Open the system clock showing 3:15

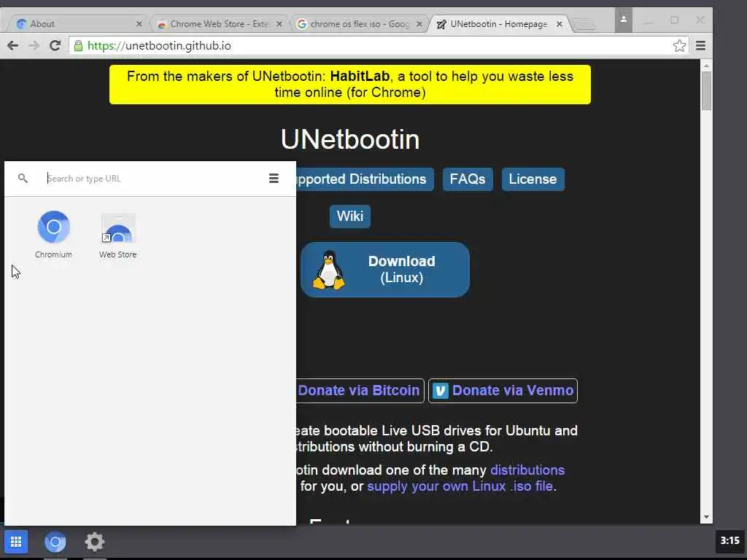tap(729, 540)
